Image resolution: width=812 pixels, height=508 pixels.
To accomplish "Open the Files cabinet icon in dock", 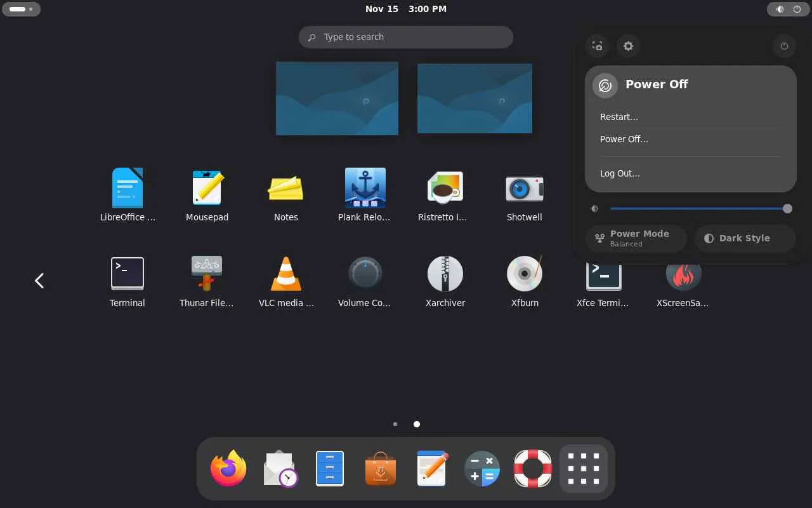I will coord(330,469).
